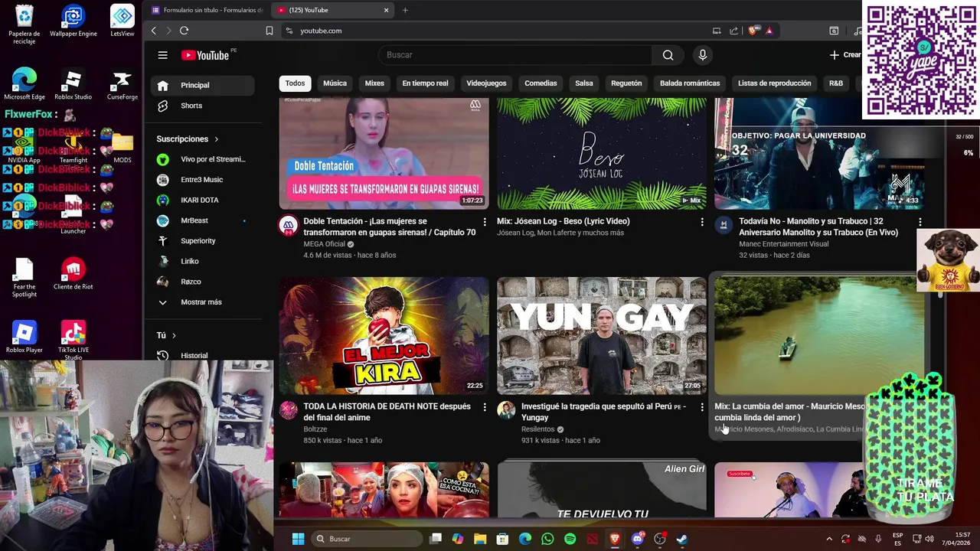Open a new browser tab
This screenshot has height=551, width=980.
click(x=405, y=10)
